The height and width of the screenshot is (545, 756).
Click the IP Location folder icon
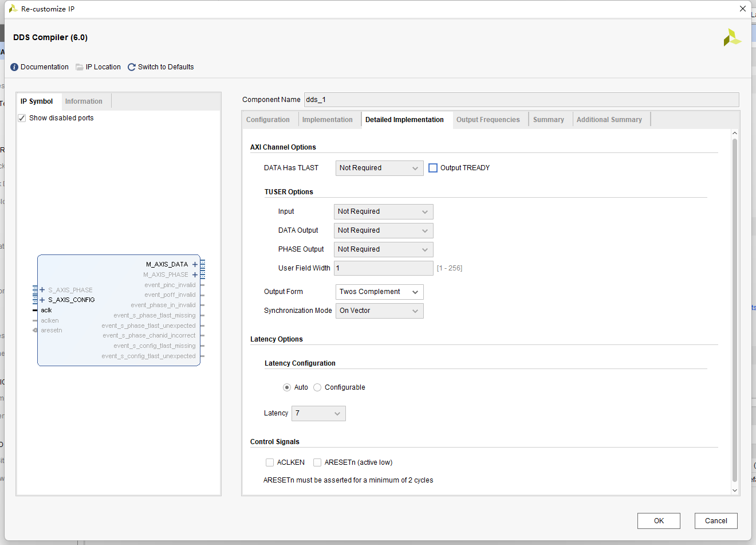(x=80, y=67)
